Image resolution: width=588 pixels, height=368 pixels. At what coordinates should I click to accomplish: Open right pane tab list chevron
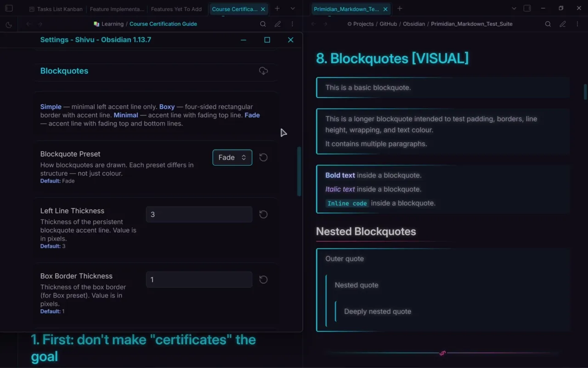click(514, 8)
